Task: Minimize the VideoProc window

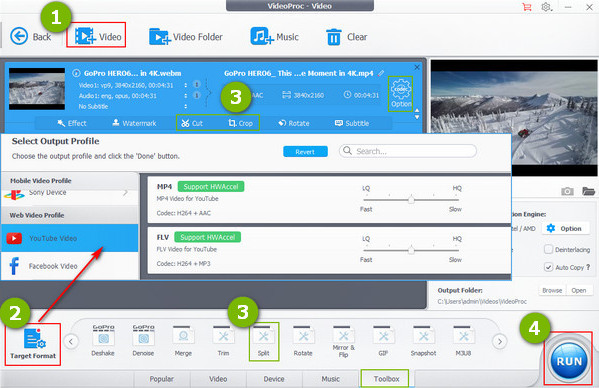Action: tap(568, 7)
